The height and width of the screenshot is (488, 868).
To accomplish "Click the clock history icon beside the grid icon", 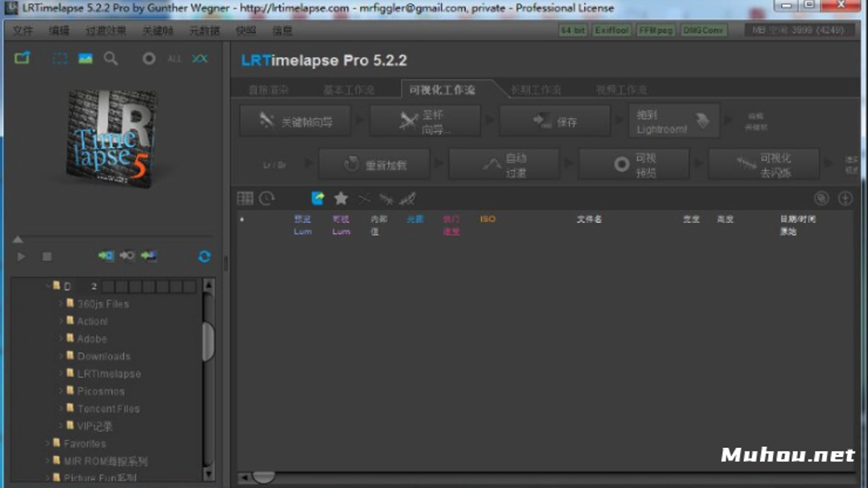I will pos(267,198).
